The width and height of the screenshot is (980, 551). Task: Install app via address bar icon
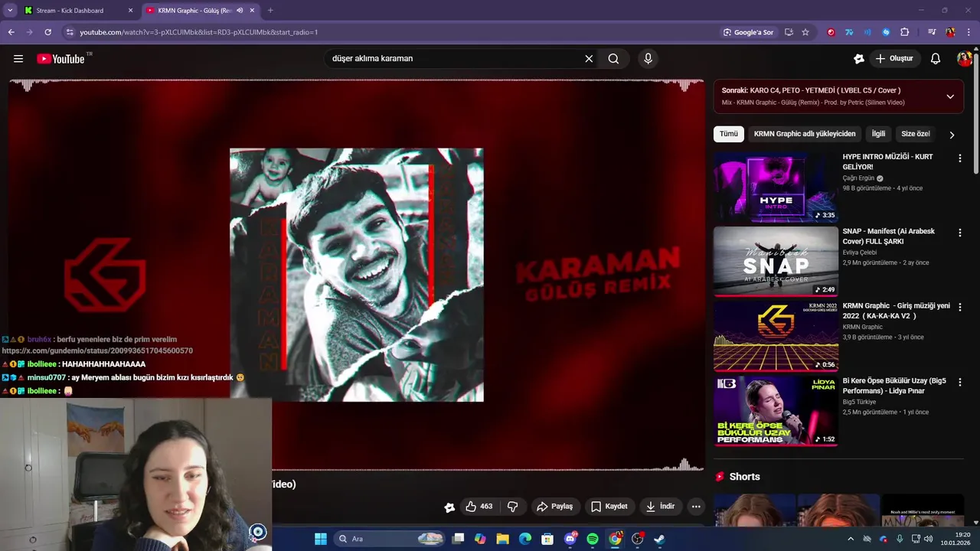coord(789,32)
